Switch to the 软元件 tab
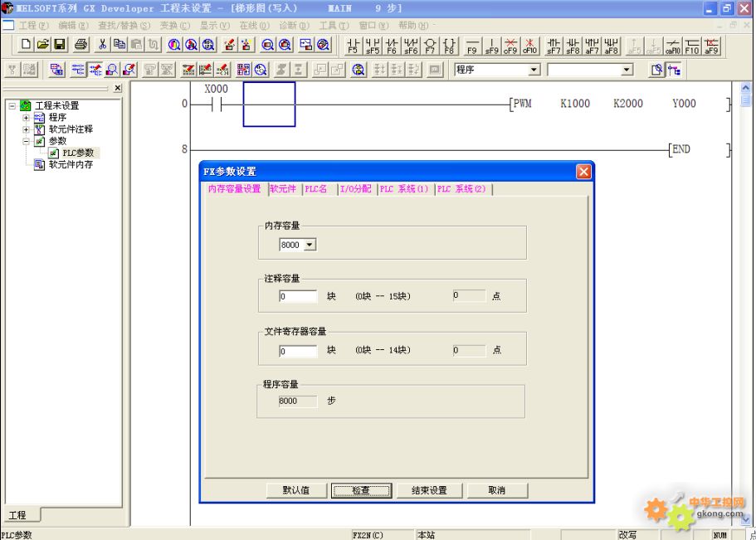Screen dimensions: 756x540 point(283,189)
